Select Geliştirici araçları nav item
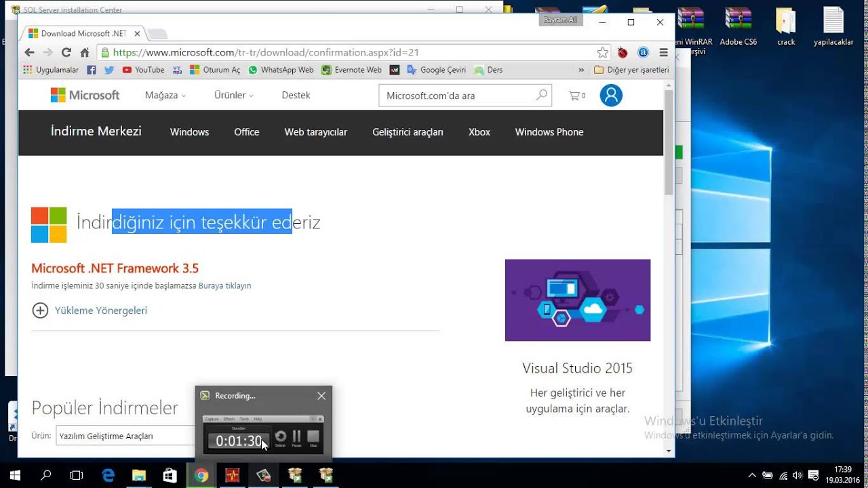This screenshot has height=488, width=868. click(408, 132)
